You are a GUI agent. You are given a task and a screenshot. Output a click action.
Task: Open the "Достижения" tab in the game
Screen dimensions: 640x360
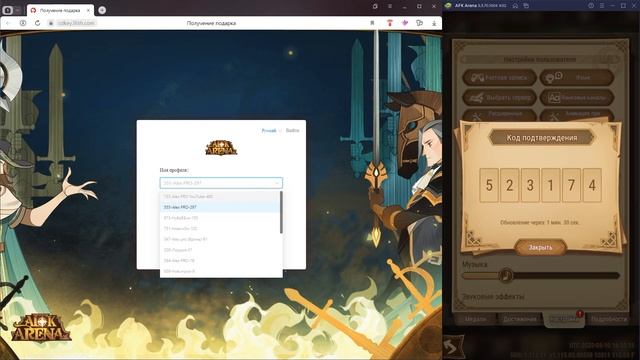click(520, 319)
